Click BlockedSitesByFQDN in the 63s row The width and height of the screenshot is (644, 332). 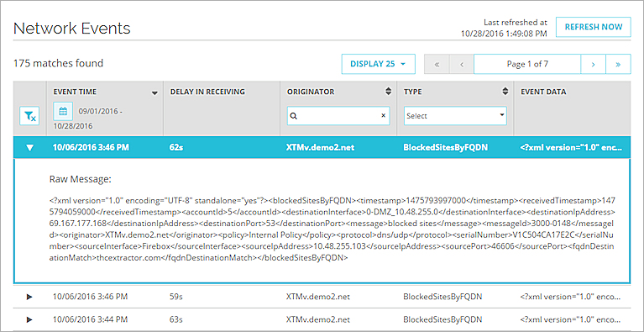coord(442,319)
